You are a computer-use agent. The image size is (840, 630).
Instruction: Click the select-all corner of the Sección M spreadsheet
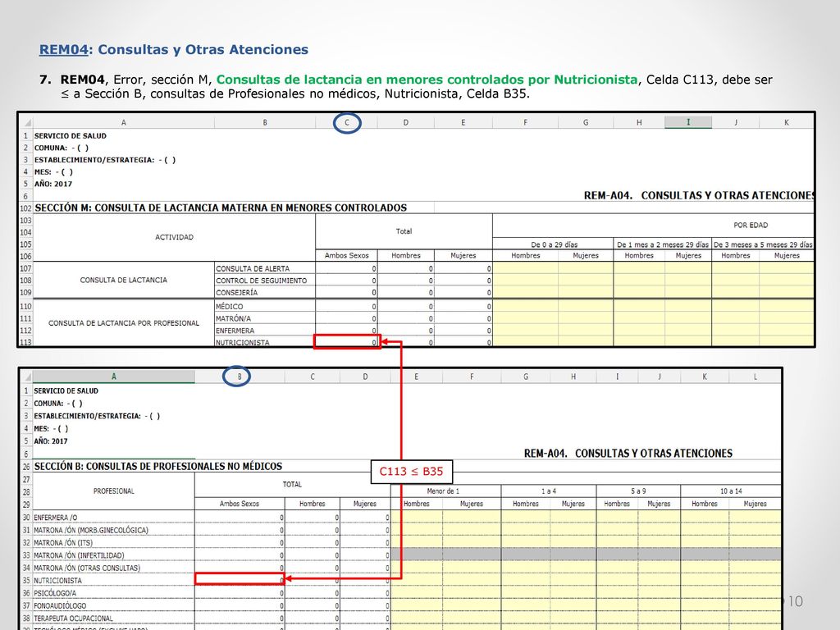26,123
